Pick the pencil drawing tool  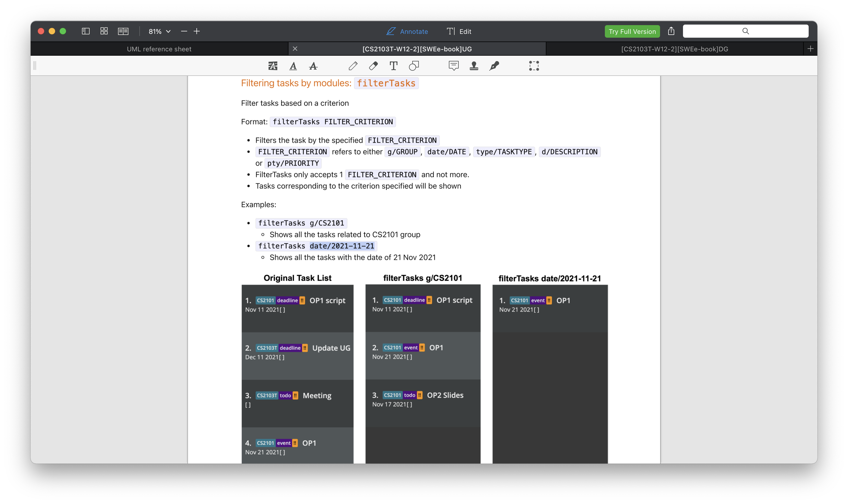(353, 66)
